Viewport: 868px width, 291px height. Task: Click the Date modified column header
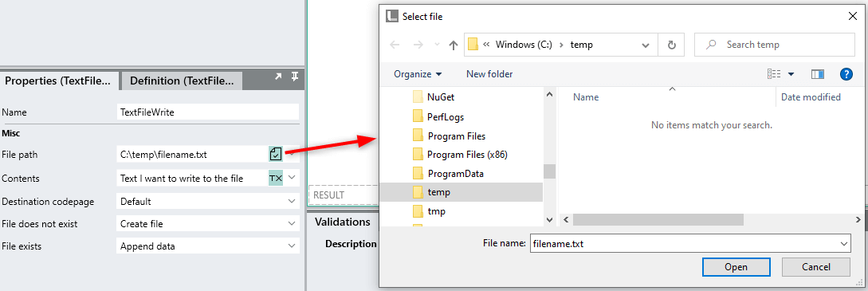click(x=811, y=96)
